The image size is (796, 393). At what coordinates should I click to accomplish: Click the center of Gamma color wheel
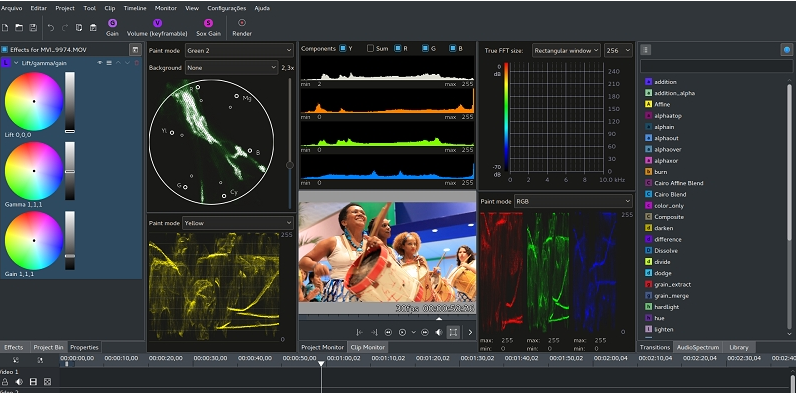click(x=34, y=171)
